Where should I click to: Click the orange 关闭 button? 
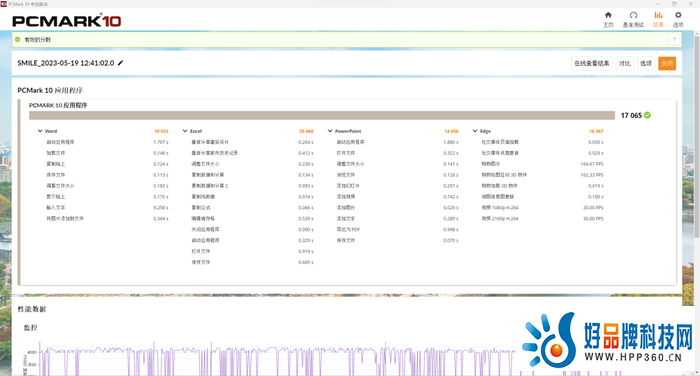pos(667,63)
